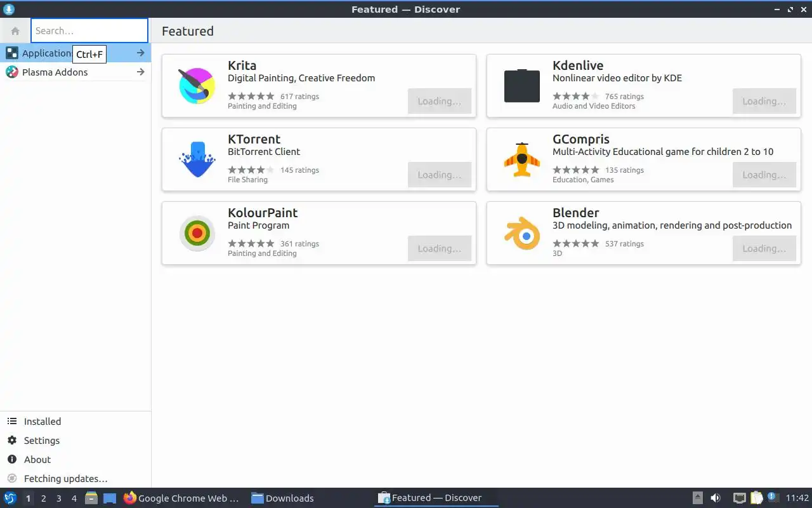This screenshot has height=508, width=812.
Task: Click the About info icon
Action: (x=12, y=459)
